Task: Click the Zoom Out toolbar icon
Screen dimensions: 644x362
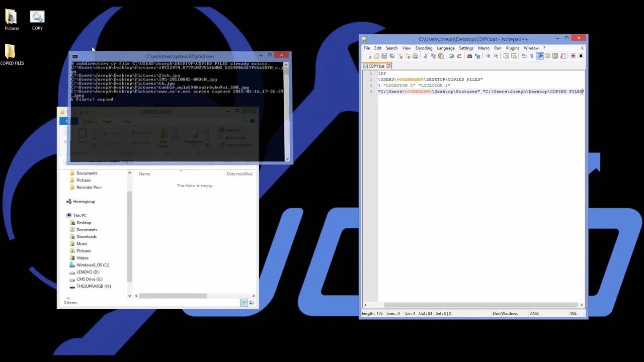Action: coord(495,56)
